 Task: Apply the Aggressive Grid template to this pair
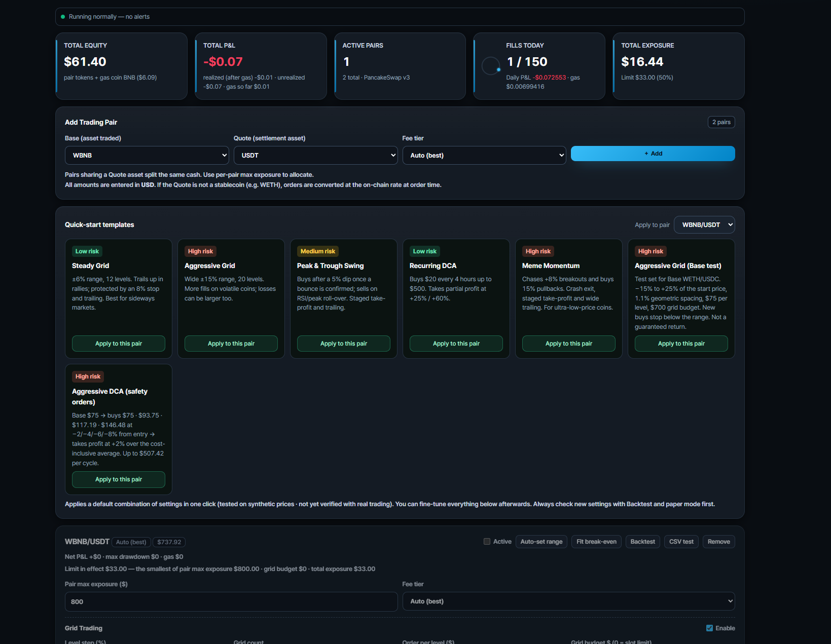(231, 344)
